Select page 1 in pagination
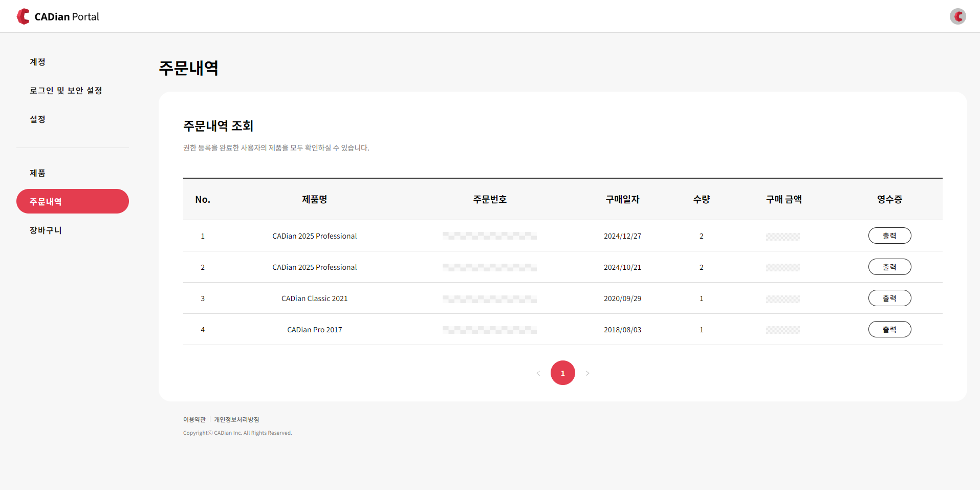This screenshot has width=980, height=490. [562, 373]
